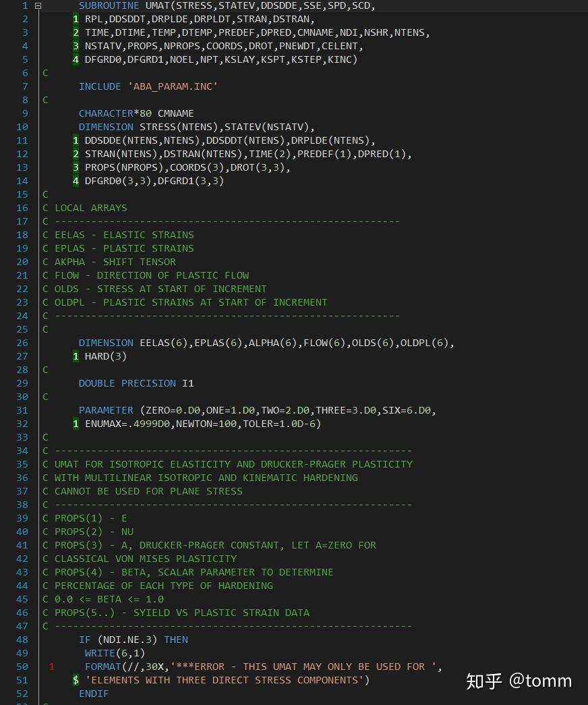
Task: Collapse the SUBROUTINE UMAT code fold
Action: tap(38, 5)
